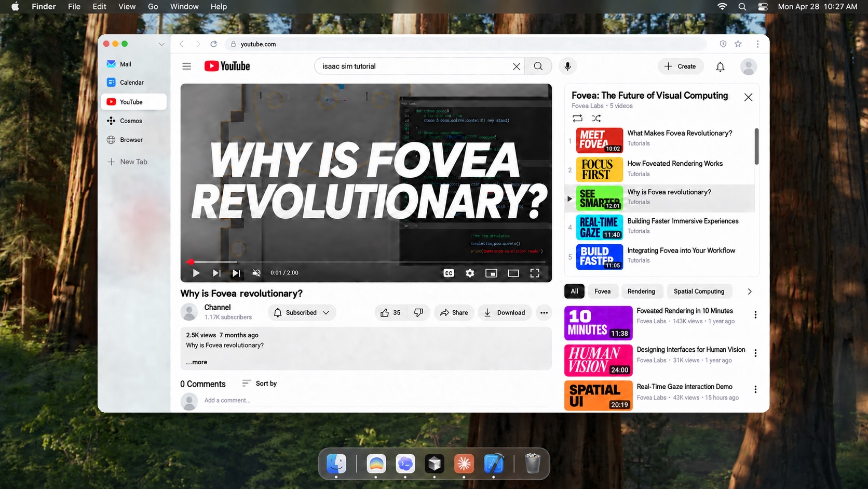This screenshot has width=868, height=489.
Task: Click the Share button
Action: (454, 312)
